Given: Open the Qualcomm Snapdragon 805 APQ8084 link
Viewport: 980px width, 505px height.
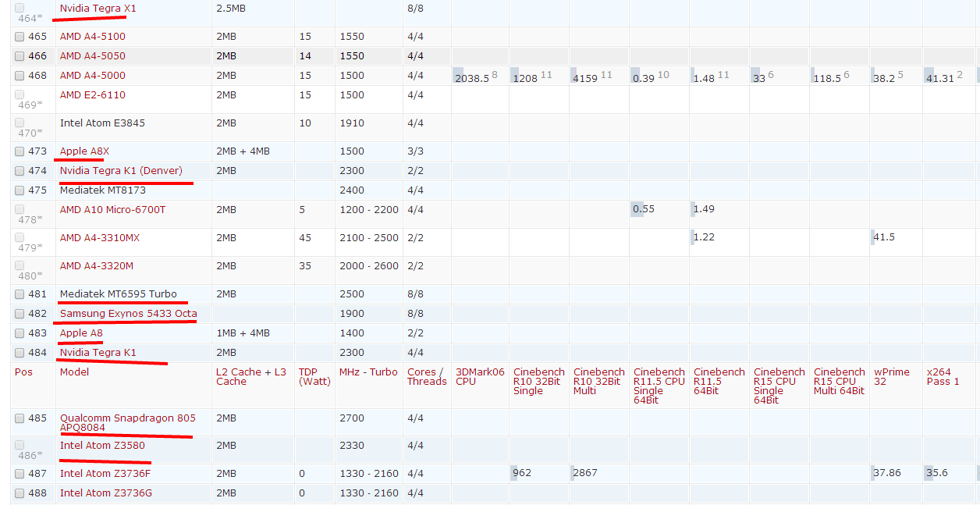Looking at the screenshot, I should 128,422.
